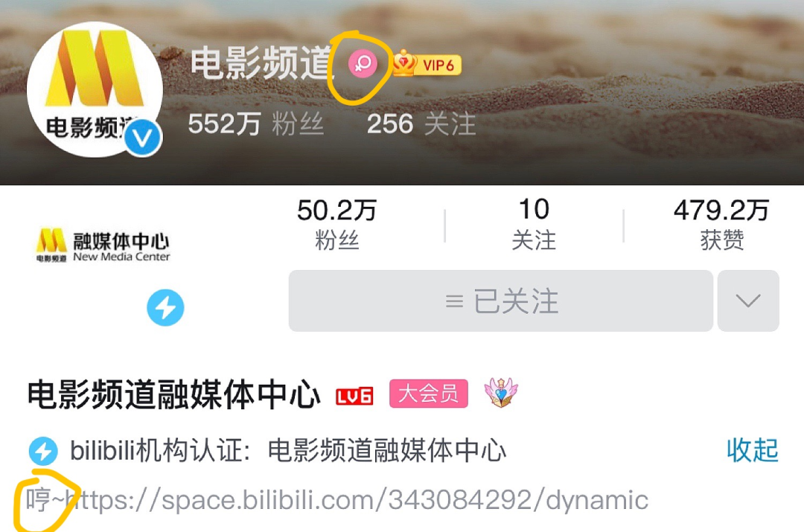Click the blue V verification badge
The image size is (804, 532).
[x=143, y=138]
